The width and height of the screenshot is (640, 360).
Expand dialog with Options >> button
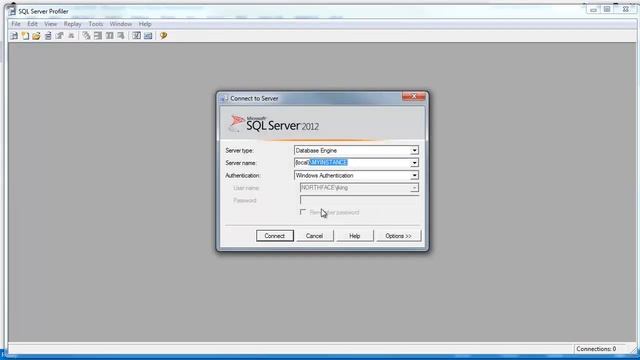(398, 236)
